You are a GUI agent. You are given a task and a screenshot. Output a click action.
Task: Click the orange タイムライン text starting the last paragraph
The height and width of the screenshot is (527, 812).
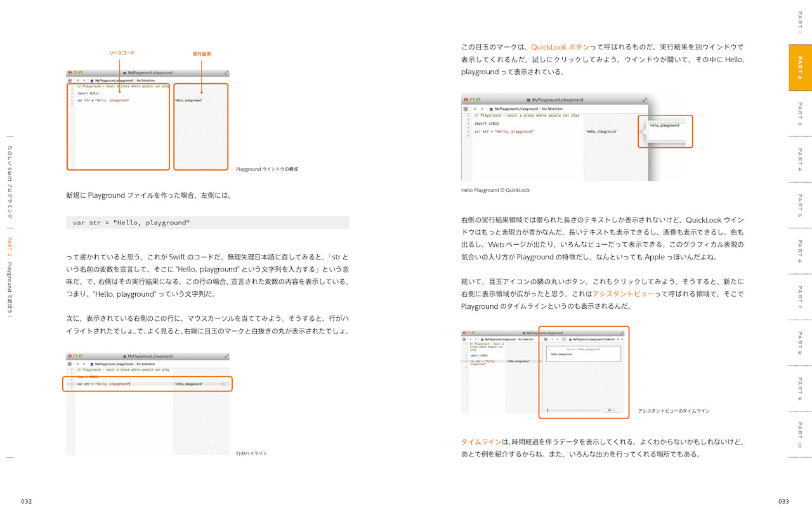(x=481, y=441)
